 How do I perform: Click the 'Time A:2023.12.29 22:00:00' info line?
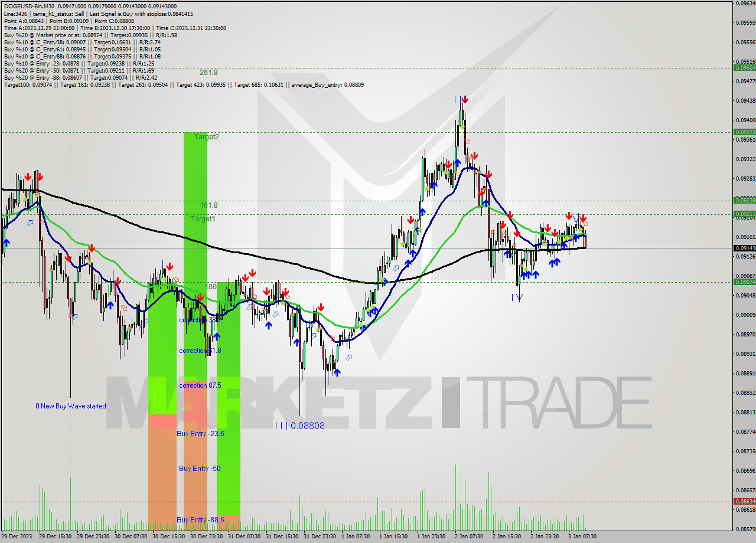pos(115,28)
